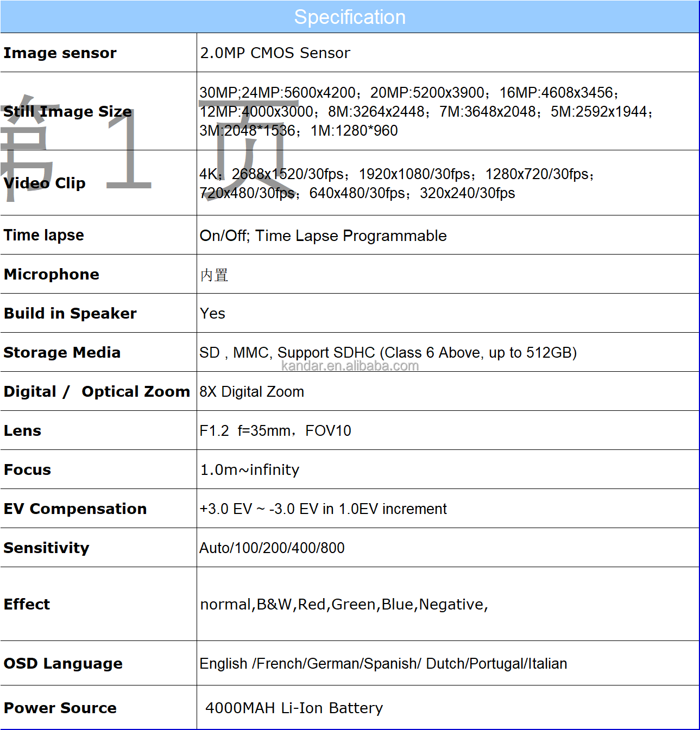Screen dimensions: 700x730
Task: Click 'On/Off; Time Lapse Programmable' value
Action: pos(323,236)
